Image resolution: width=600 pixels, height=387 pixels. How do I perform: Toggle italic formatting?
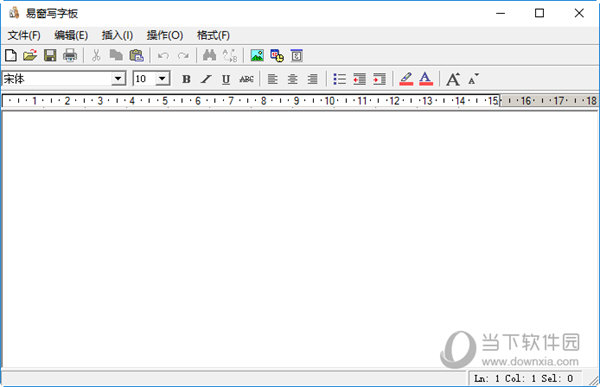point(206,79)
